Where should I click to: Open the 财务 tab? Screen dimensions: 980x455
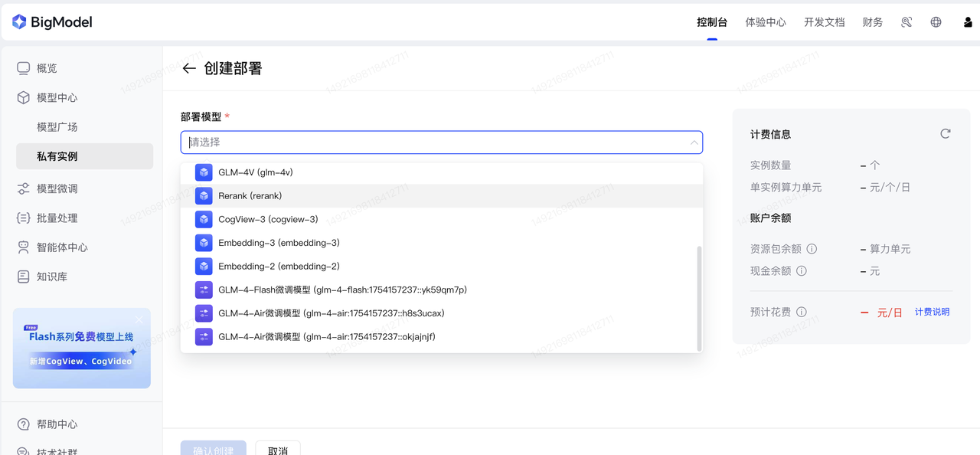pyautogui.click(x=873, y=22)
